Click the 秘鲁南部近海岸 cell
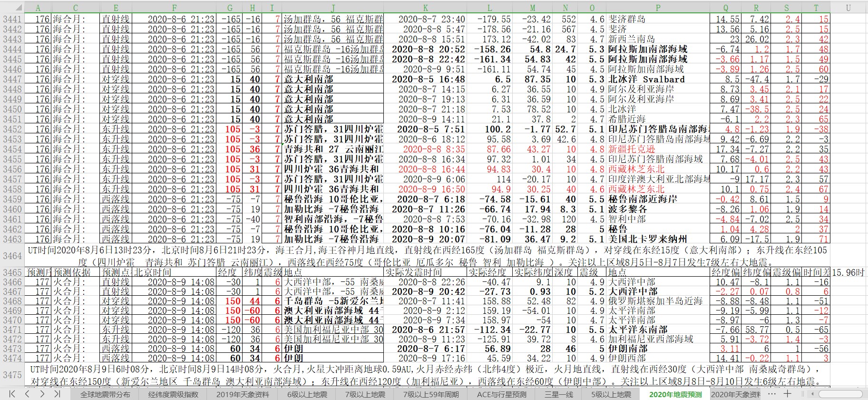The width and height of the screenshot is (868, 400). pyautogui.click(x=658, y=199)
